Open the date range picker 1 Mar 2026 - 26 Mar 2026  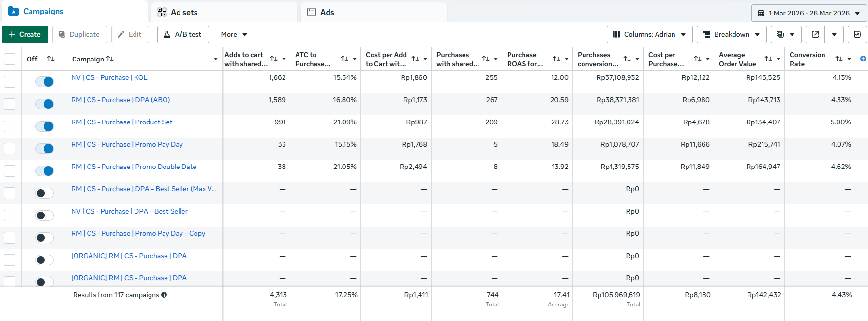[x=809, y=13]
